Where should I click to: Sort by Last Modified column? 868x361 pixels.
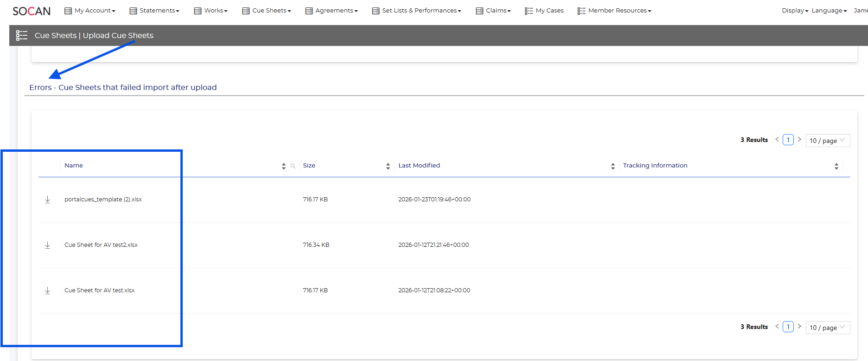coord(613,166)
